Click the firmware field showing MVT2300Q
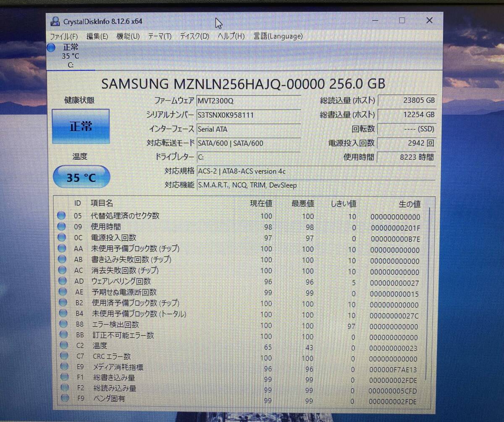This screenshot has height=422, width=504. (248, 100)
